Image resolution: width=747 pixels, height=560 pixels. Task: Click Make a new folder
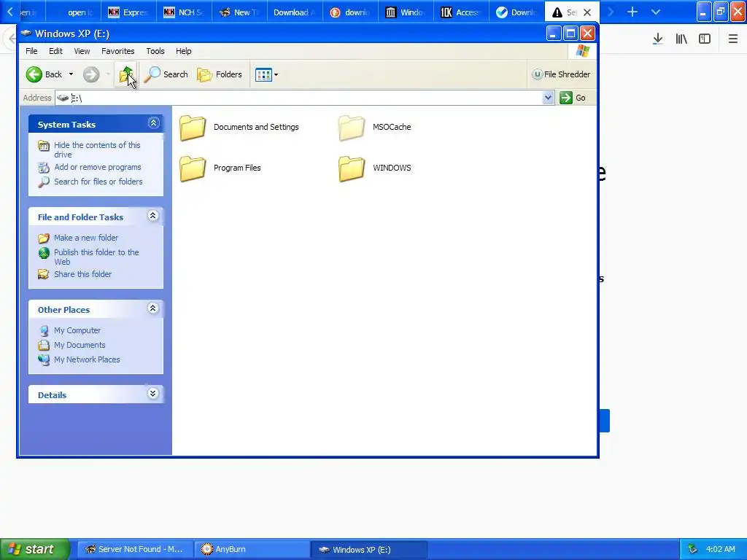tap(86, 238)
